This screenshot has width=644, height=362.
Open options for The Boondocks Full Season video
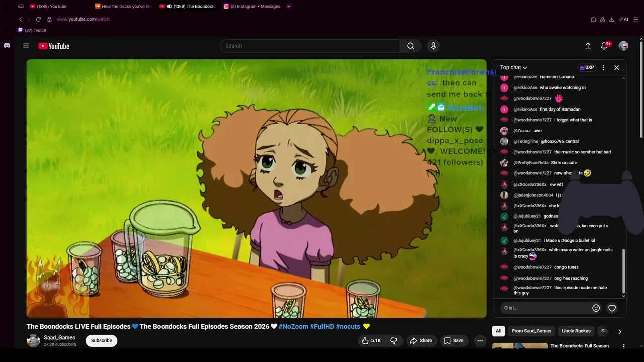pos(624,346)
